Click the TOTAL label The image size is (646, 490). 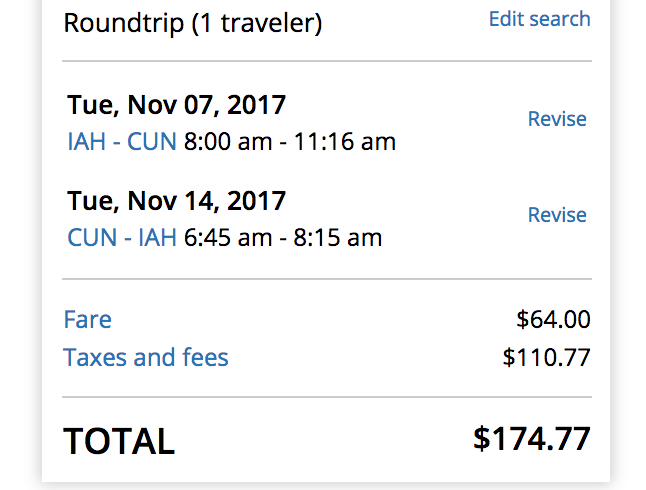pyautogui.click(x=119, y=441)
